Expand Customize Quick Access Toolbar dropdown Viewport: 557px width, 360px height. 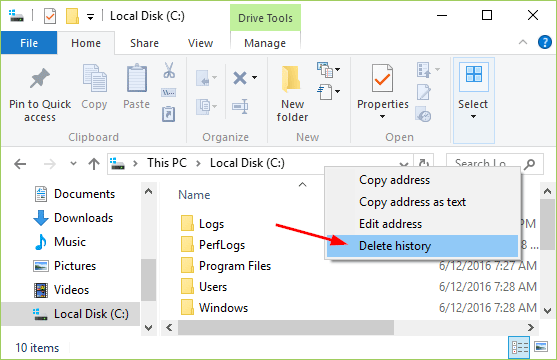91,17
